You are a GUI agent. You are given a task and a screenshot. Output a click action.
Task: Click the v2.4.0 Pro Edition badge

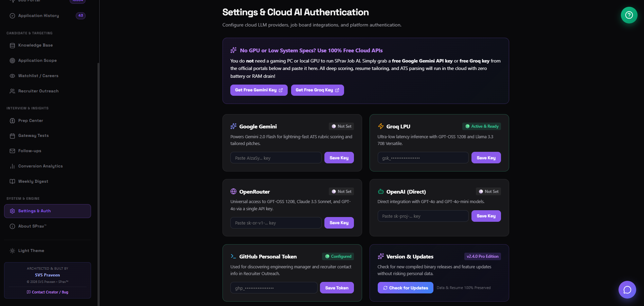tap(483, 256)
